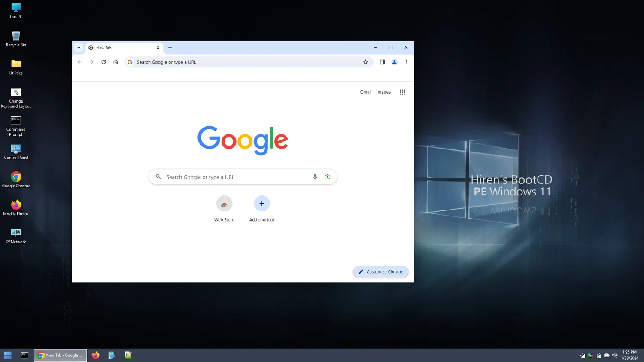Click the rainbow color display tray icon
The image size is (644, 362).
coord(591,356)
